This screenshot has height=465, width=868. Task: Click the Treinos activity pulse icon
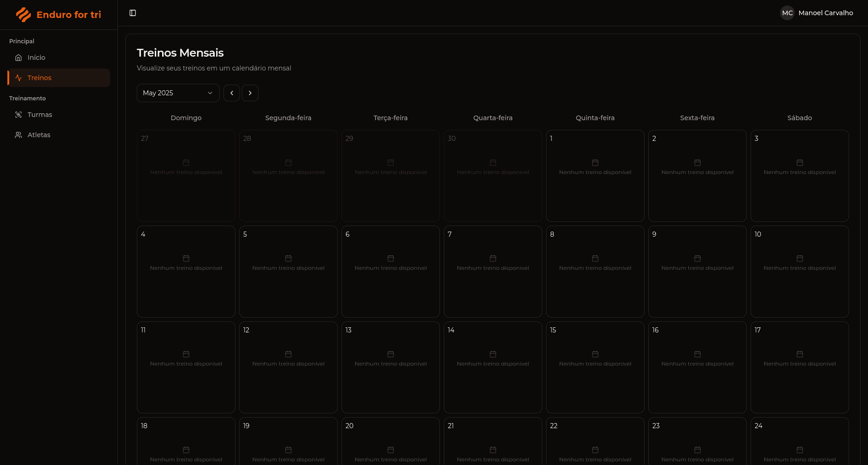click(18, 78)
